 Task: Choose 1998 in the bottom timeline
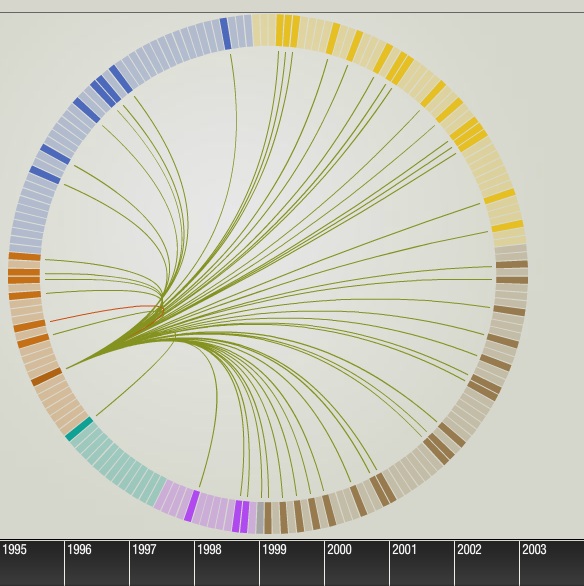[227, 563]
